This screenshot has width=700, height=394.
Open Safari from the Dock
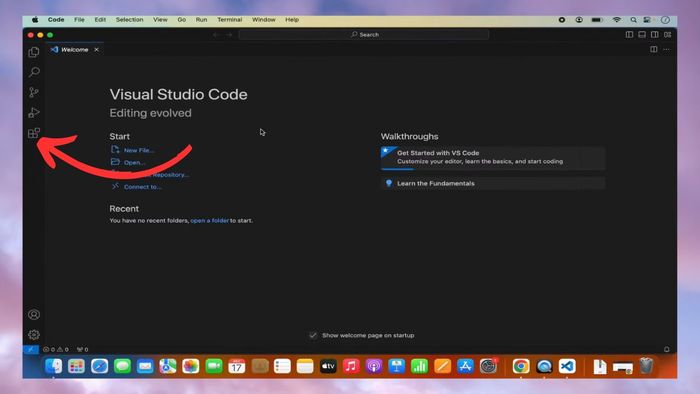[99, 366]
